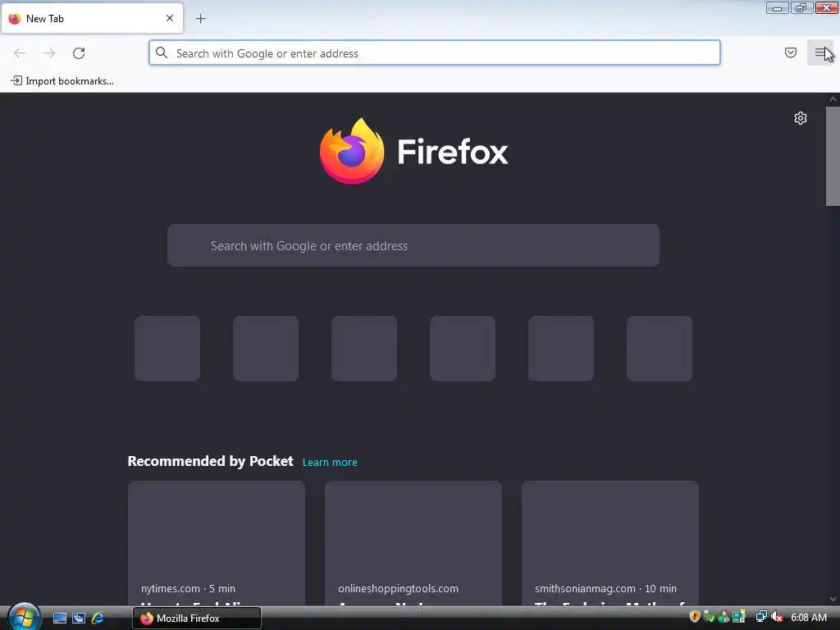Open the Learn more Pocket link
840x630 pixels.
coord(330,462)
